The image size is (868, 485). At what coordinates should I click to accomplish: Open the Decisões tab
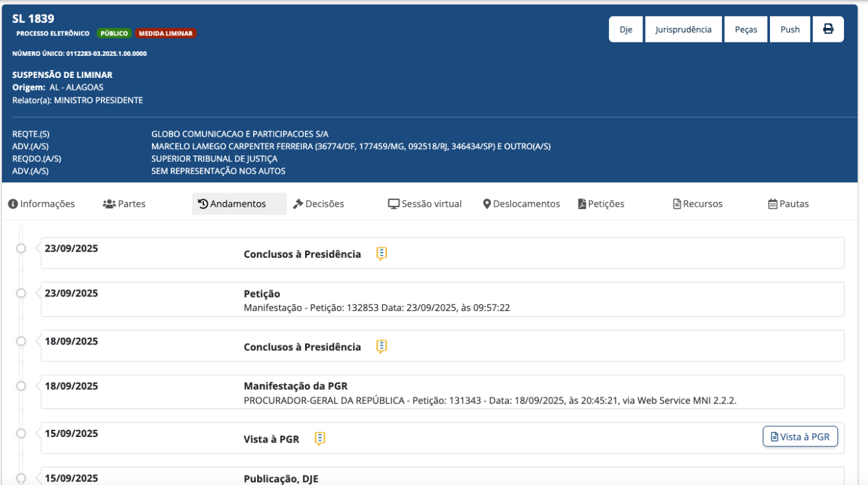pos(318,204)
